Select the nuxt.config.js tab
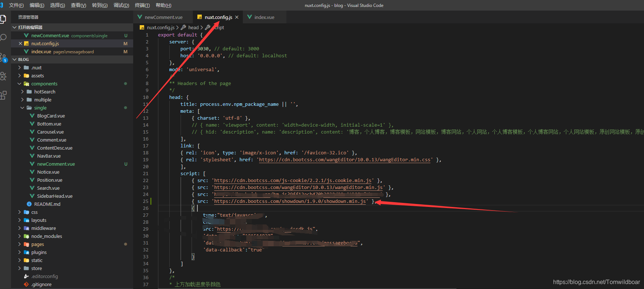Screen dimensions: 644x289 tap(218, 17)
